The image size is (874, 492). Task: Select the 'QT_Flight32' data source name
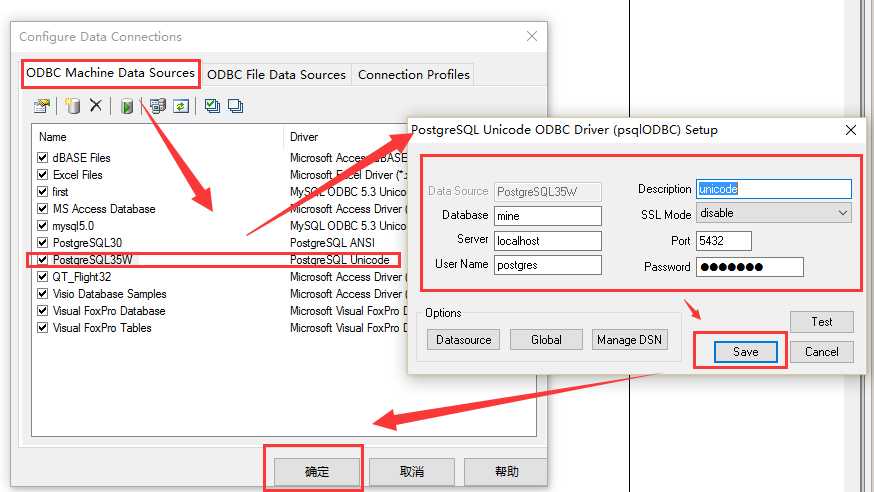coord(81,276)
